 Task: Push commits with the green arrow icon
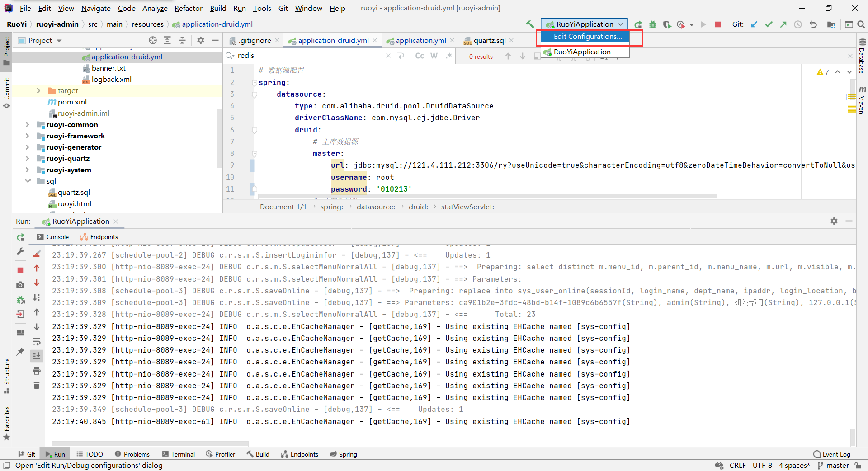click(x=783, y=24)
